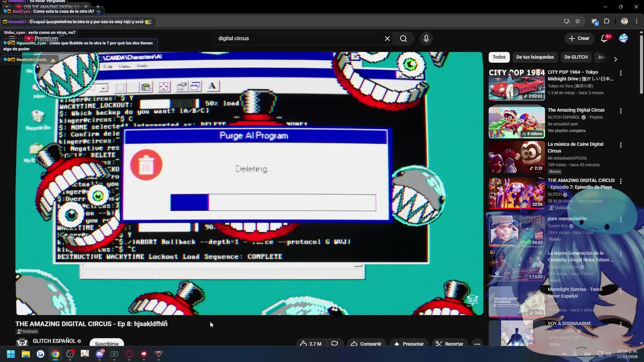
Task: Open Moonlight Sunrise Twice cover thumbnail
Action: (x=517, y=302)
